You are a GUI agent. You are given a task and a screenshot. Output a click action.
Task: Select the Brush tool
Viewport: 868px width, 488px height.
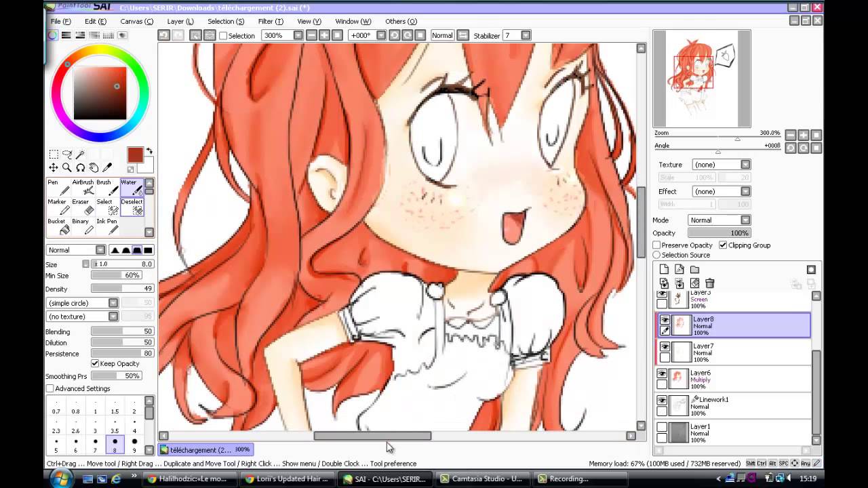[107, 188]
